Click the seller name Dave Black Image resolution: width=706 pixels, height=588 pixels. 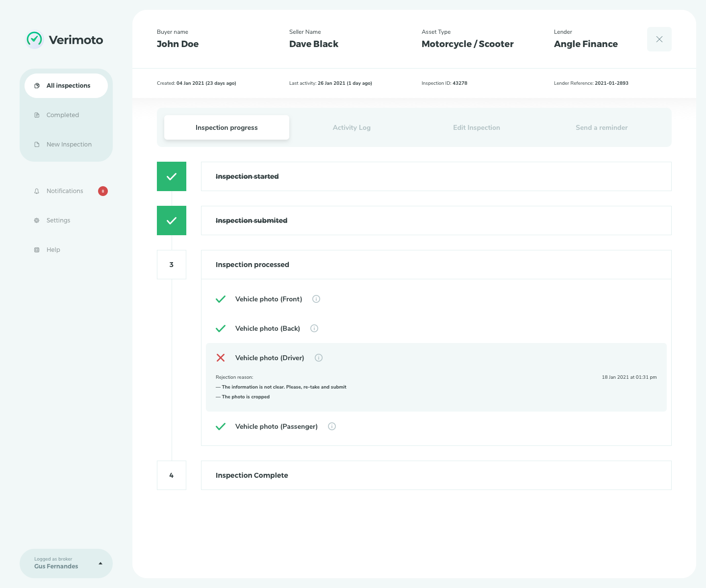(x=314, y=44)
